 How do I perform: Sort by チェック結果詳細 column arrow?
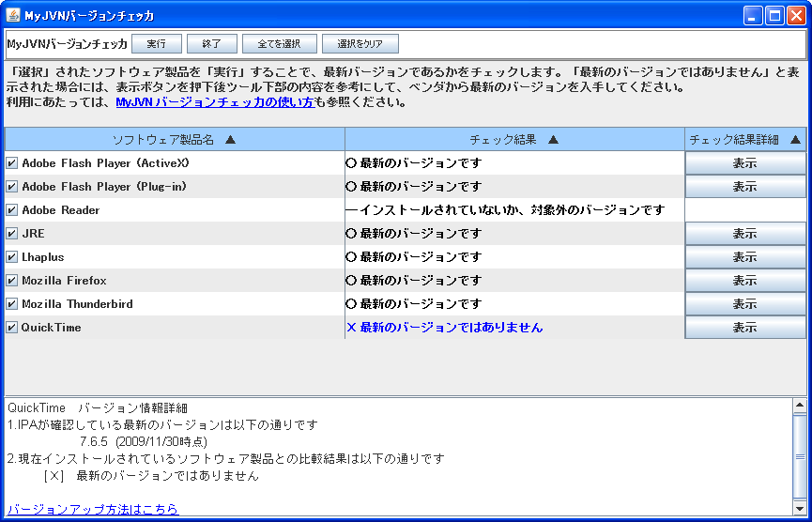796,140
